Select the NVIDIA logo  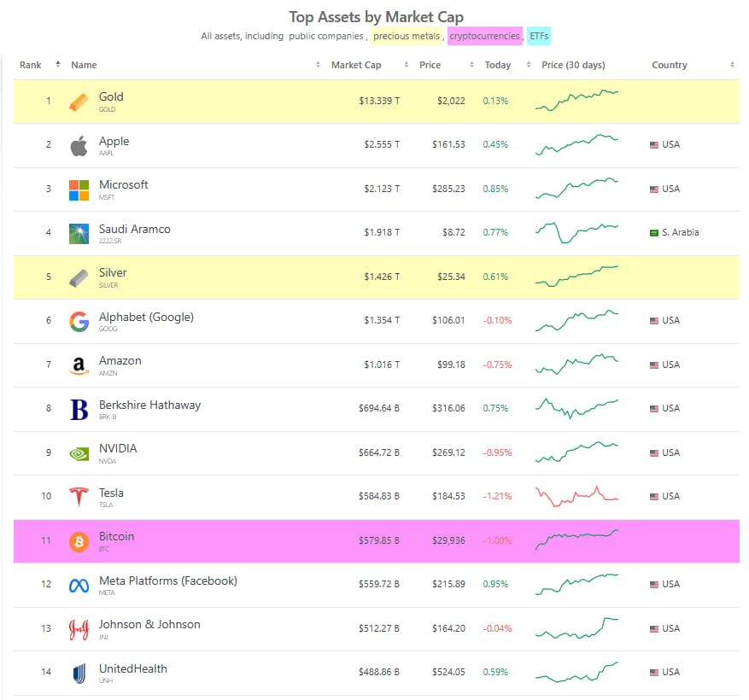coord(78,452)
